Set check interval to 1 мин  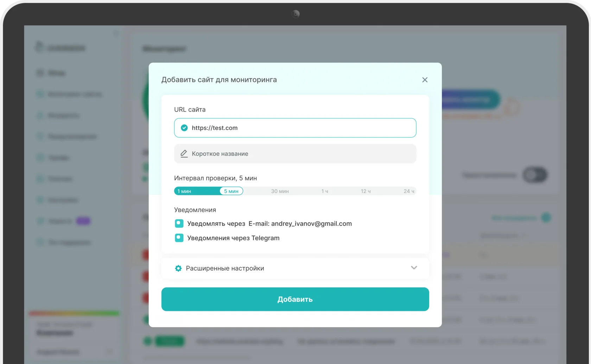click(184, 191)
